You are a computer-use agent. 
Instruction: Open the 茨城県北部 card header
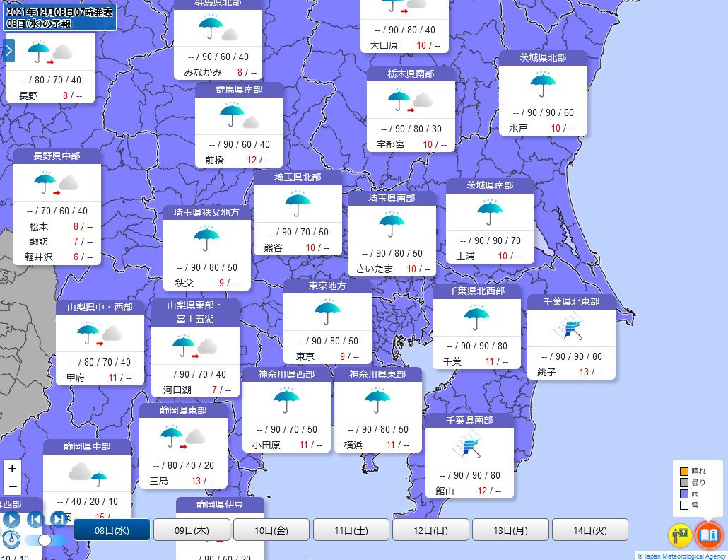pos(543,58)
